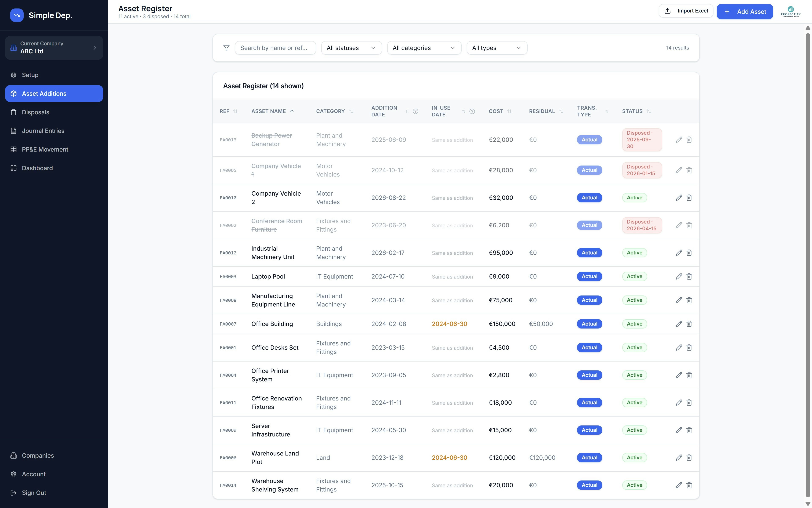
Task: Click the scrollbar down arrow
Action: pyautogui.click(x=808, y=504)
